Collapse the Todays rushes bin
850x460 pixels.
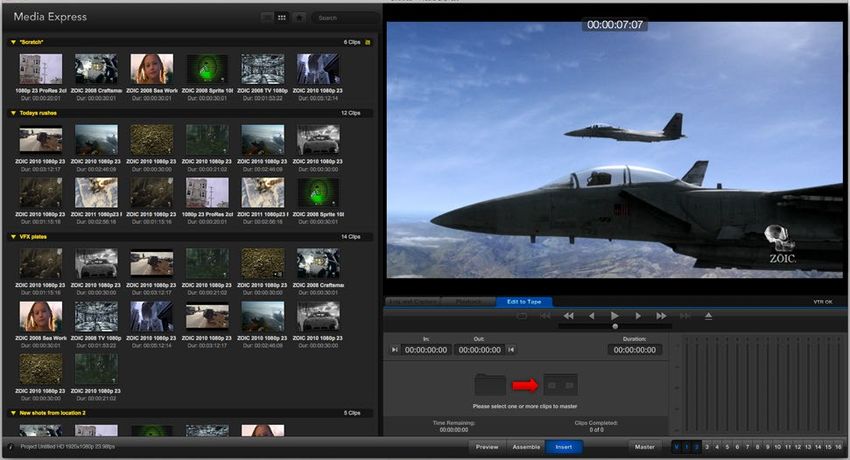point(11,113)
